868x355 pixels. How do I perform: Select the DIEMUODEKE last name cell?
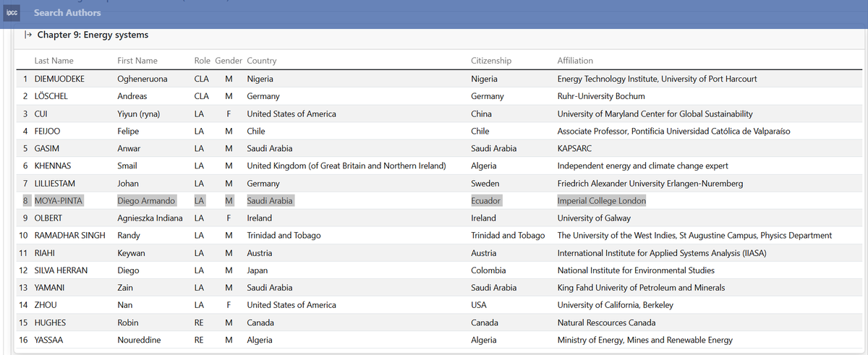point(59,79)
